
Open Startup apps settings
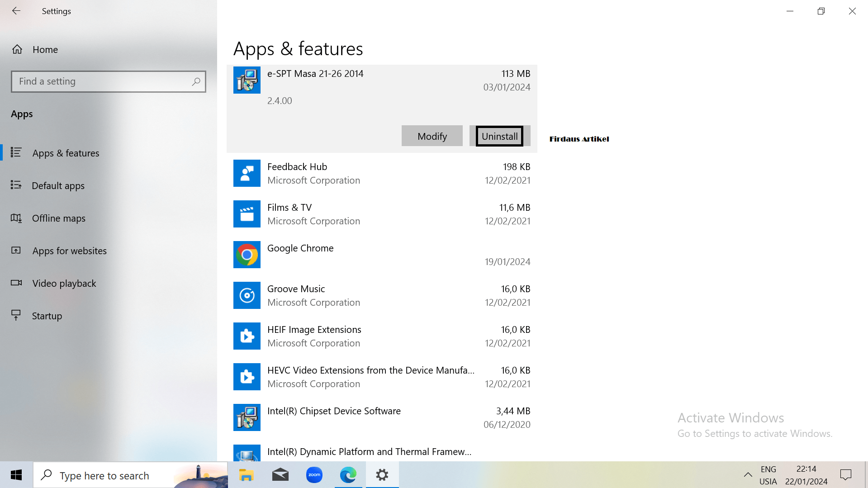point(109,316)
